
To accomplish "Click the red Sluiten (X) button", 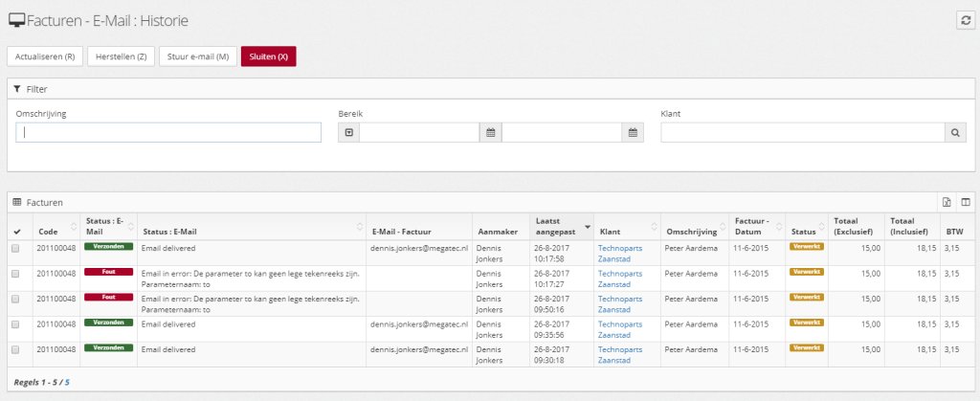I will click(x=269, y=56).
